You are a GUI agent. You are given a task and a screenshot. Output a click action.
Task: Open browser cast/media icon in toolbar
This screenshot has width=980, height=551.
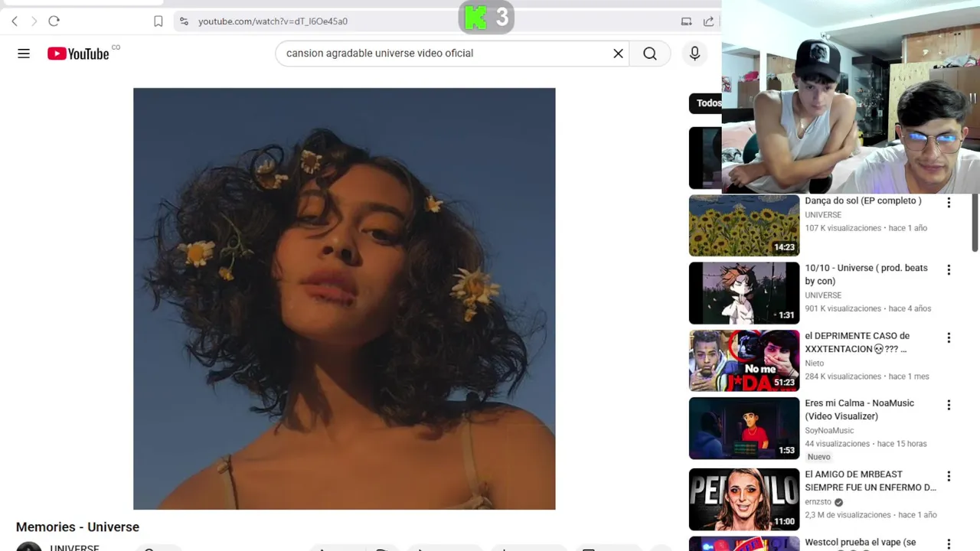[x=686, y=21]
